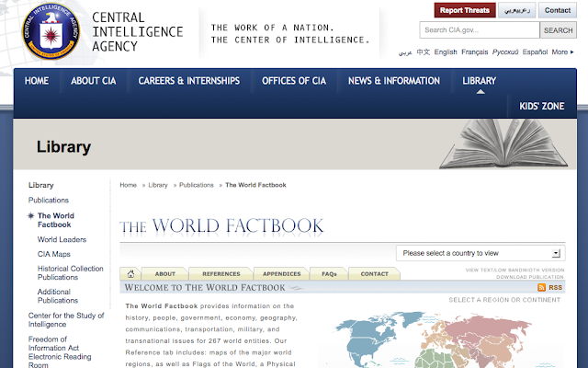Switch to the APPENDICES tab
Viewport: 588px width, 368px height.
pyautogui.click(x=282, y=274)
